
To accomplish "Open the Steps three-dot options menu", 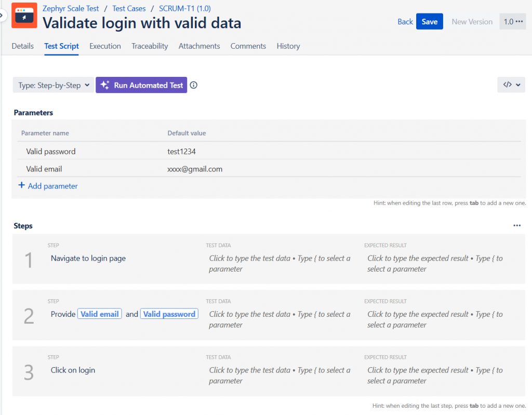I will coord(516,226).
